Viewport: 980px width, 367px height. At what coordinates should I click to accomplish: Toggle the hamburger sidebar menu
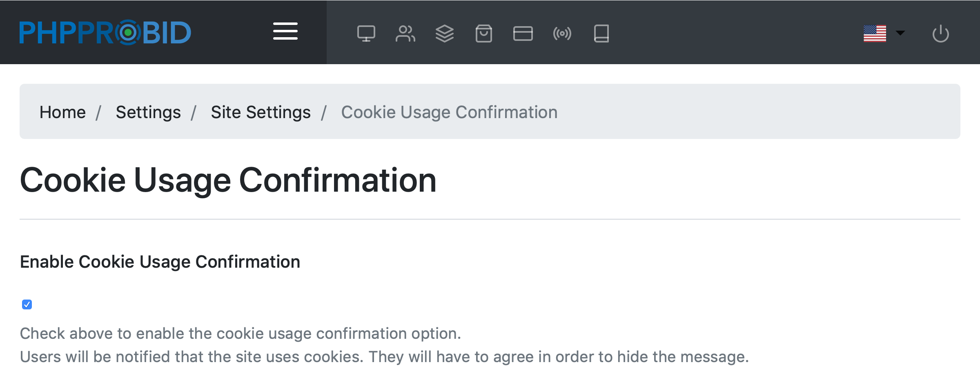coord(285,31)
